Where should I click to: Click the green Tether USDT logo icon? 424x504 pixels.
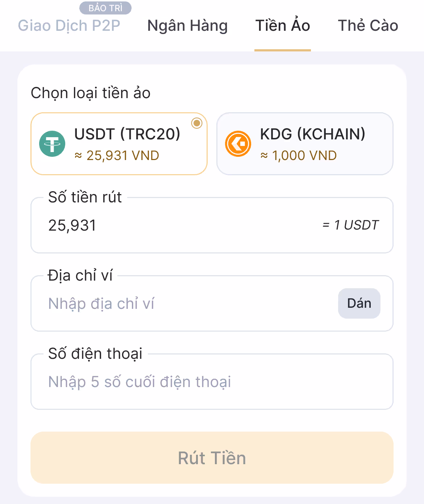[52, 144]
